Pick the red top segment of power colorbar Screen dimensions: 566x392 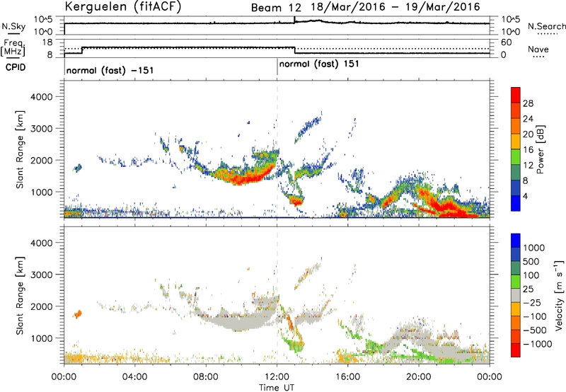point(516,95)
